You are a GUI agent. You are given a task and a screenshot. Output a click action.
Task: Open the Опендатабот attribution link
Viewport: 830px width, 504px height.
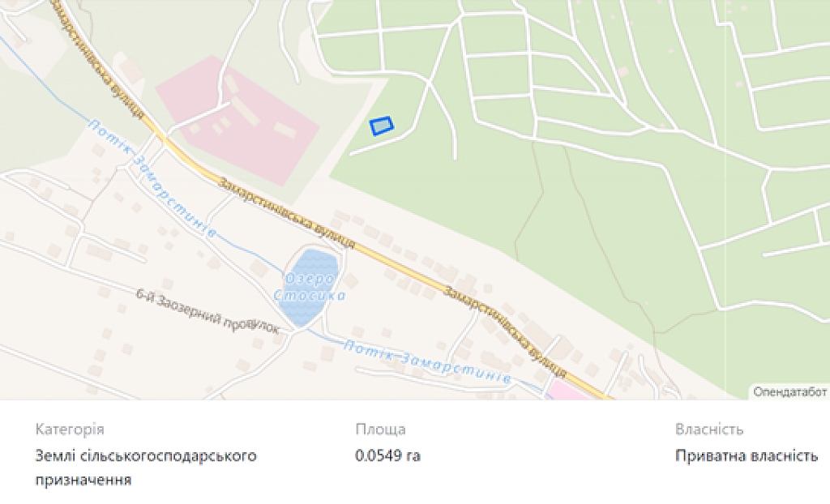point(790,391)
